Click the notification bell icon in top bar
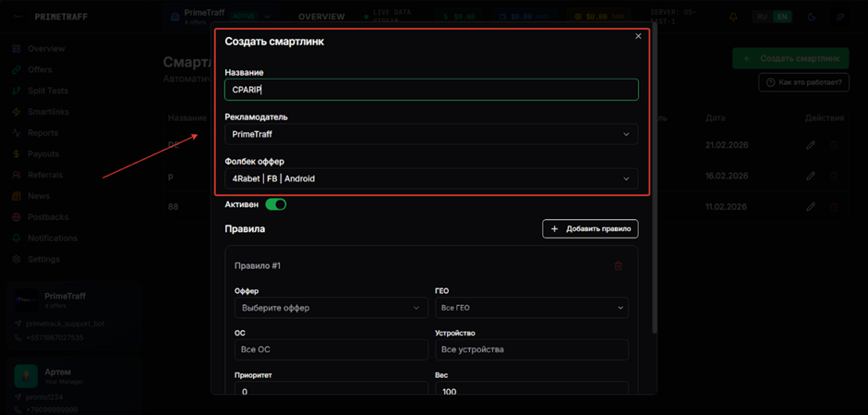Viewport: 868px width, 415px height. (734, 17)
